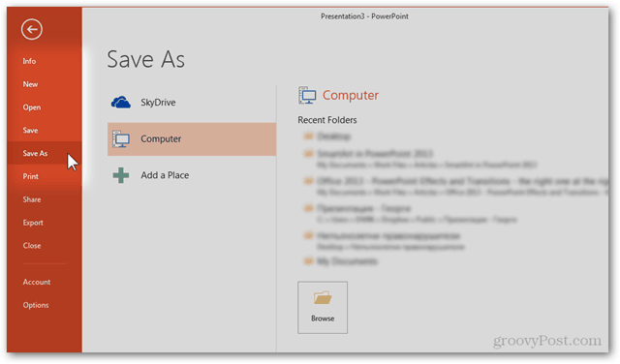Click the Computer monitor icon in places list
This screenshot has height=364, width=620.
(120, 139)
